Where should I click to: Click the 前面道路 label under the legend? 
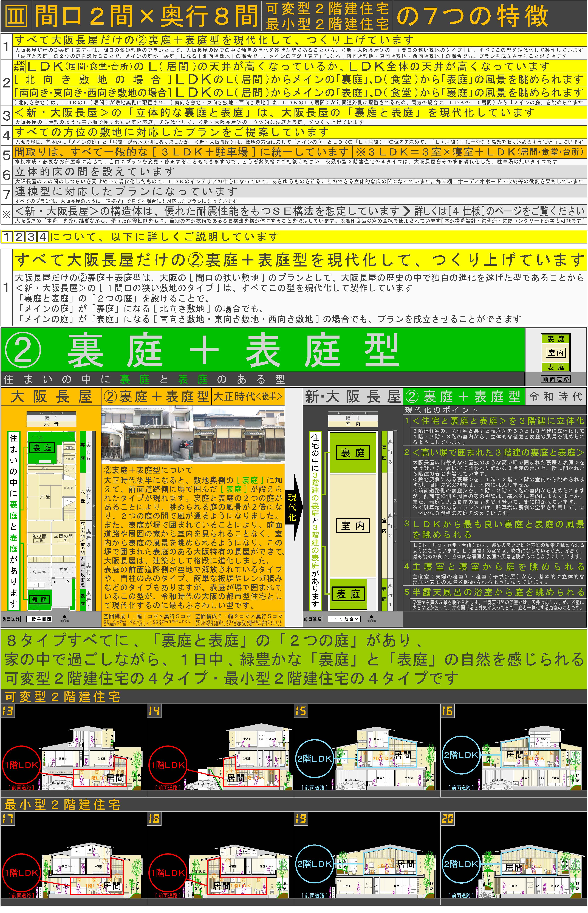(556, 379)
